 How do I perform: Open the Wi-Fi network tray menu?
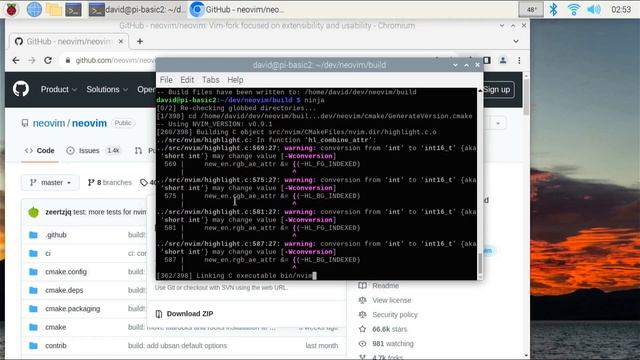(573, 9)
